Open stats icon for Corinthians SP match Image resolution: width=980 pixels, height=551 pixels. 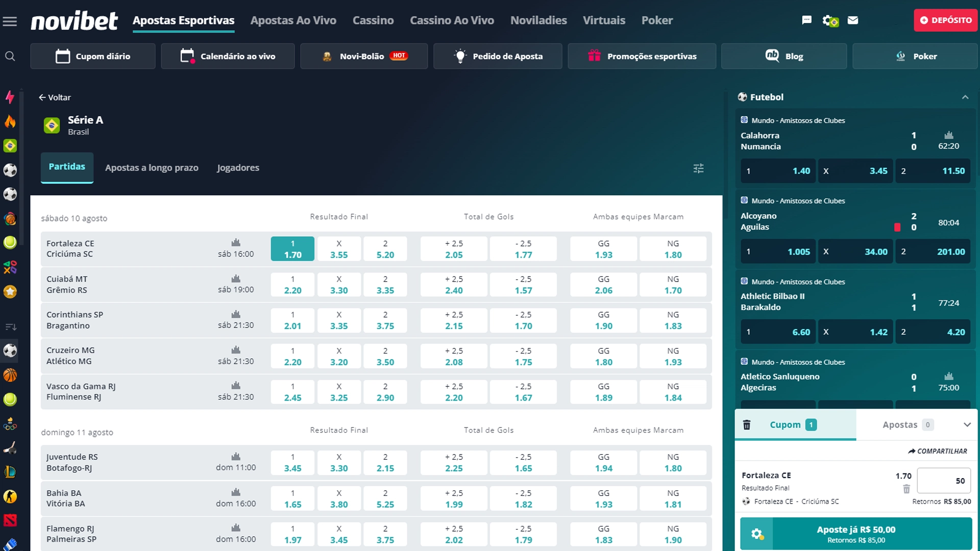(236, 314)
